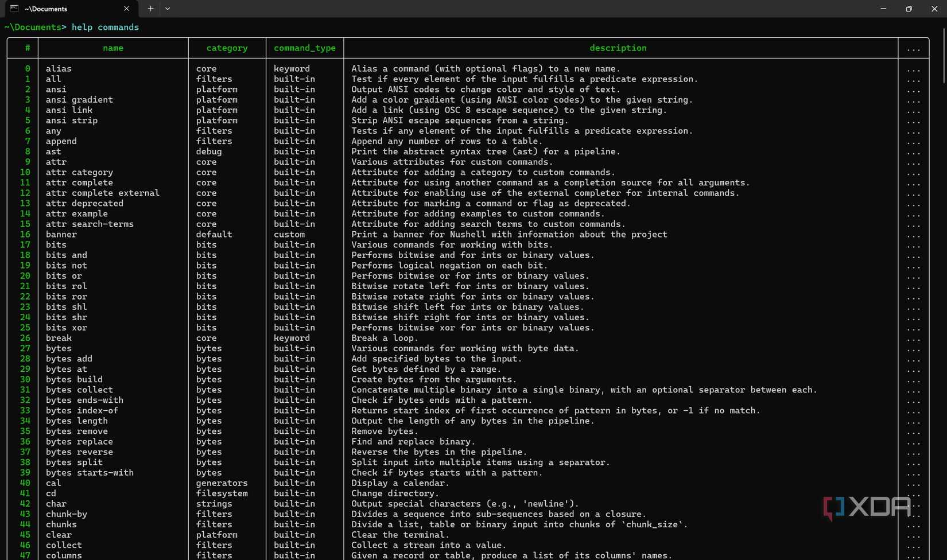Close the ~\Documents tab
This screenshot has width=947, height=560.
coord(126,9)
